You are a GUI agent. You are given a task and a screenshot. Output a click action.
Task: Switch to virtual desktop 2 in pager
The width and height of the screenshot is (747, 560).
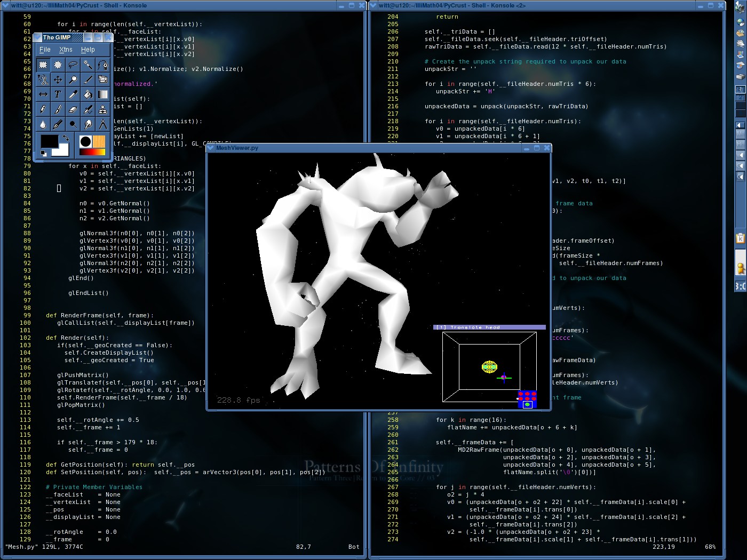740,98
